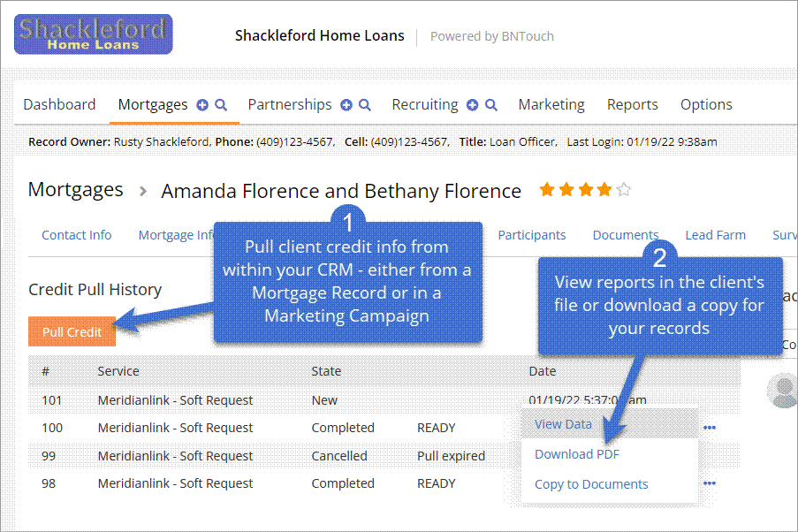Screen dimensions: 798x532
Task: Open the Contact Info tab
Action: [x=77, y=235]
